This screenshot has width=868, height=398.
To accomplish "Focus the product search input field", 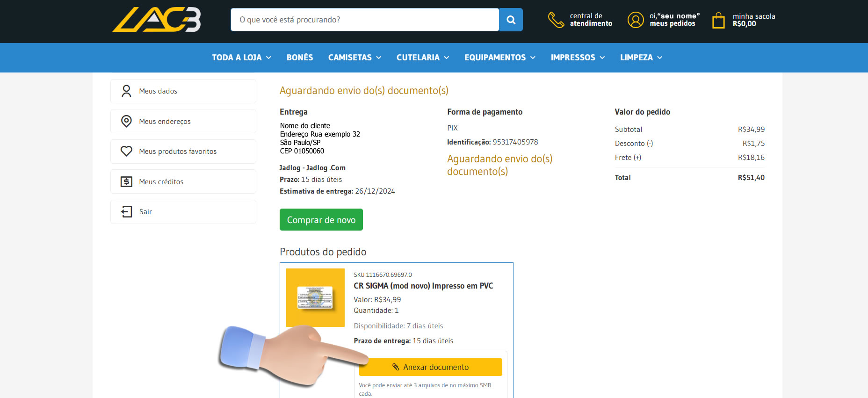I will tap(364, 20).
